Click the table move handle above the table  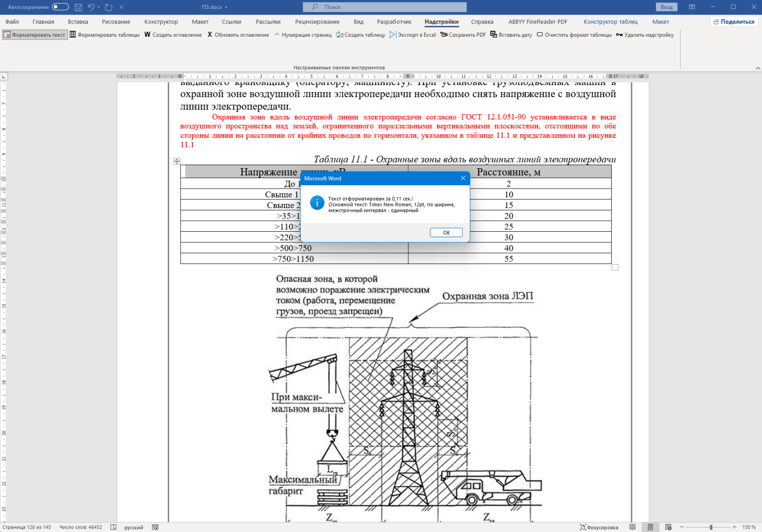point(177,161)
